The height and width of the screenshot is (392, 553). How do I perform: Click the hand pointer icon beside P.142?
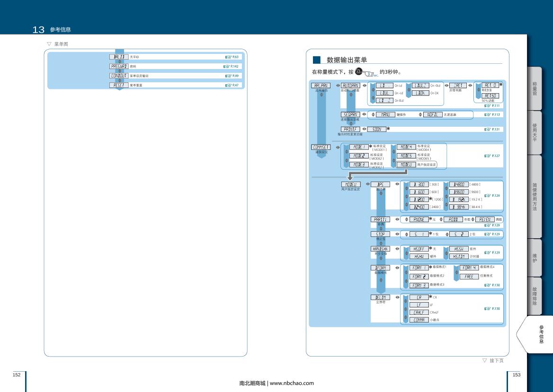tap(227, 66)
